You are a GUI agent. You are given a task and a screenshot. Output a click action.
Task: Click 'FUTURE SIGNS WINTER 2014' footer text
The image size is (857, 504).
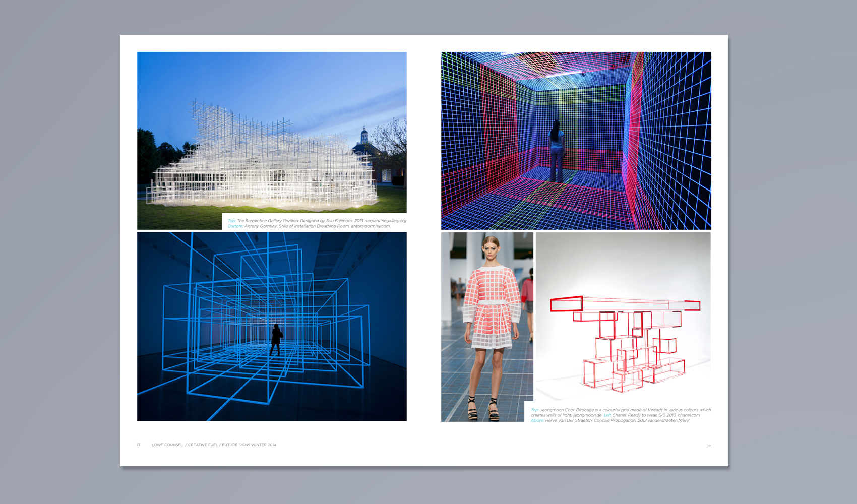pyautogui.click(x=249, y=445)
